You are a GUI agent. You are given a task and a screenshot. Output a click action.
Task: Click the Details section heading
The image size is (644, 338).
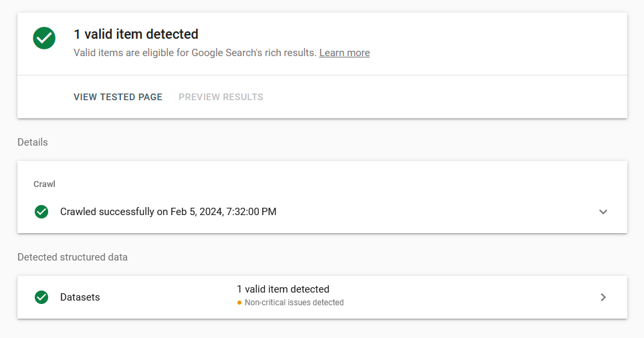point(33,142)
